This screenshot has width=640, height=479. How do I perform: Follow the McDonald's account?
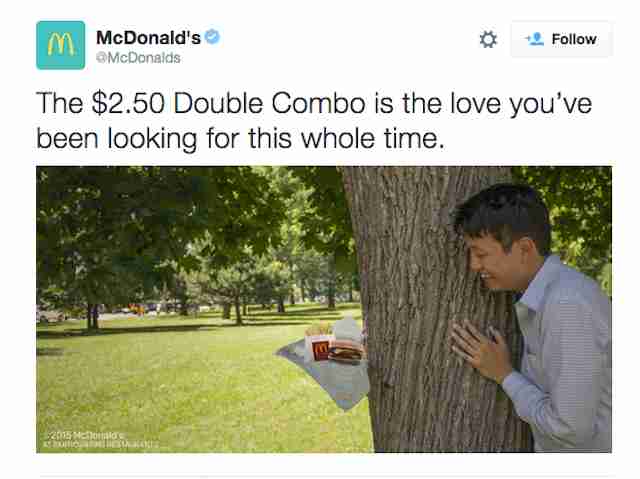561,39
